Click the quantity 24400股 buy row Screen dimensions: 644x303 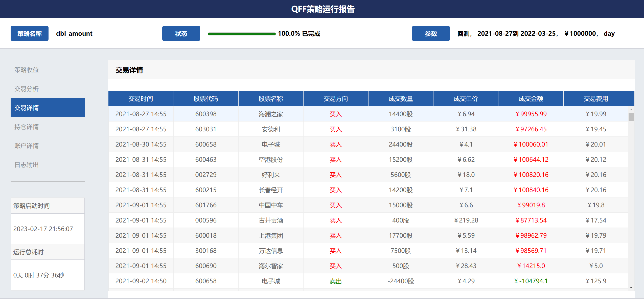pos(401,144)
